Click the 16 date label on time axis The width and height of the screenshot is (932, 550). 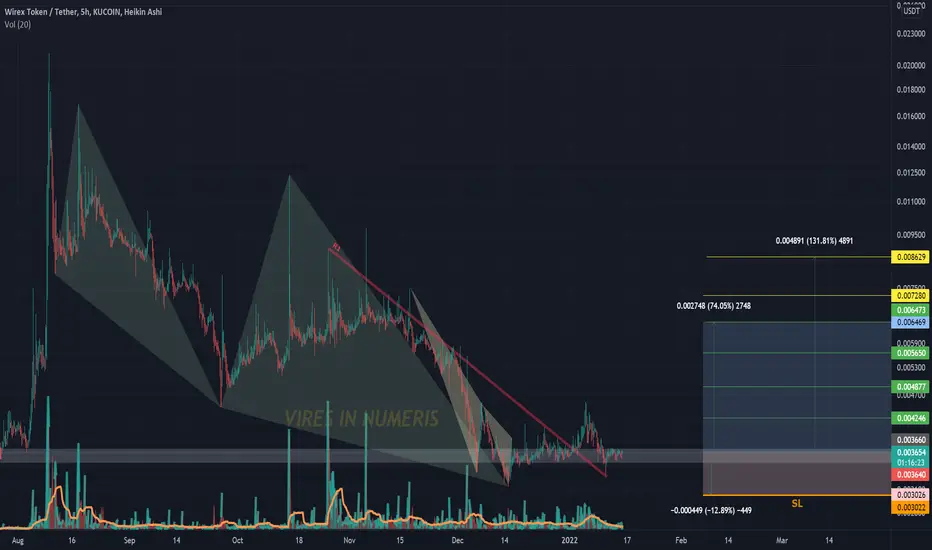pyautogui.click(x=72, y=540)
